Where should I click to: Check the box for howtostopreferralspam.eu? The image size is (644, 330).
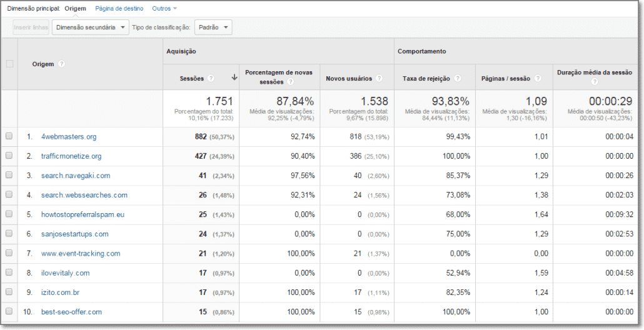click(x=9, y=214)
